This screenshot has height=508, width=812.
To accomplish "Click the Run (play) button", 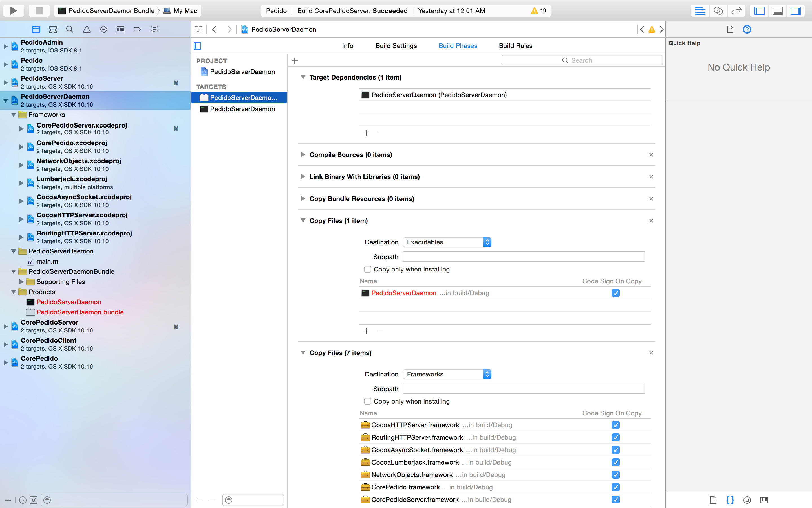I will 14,11.
